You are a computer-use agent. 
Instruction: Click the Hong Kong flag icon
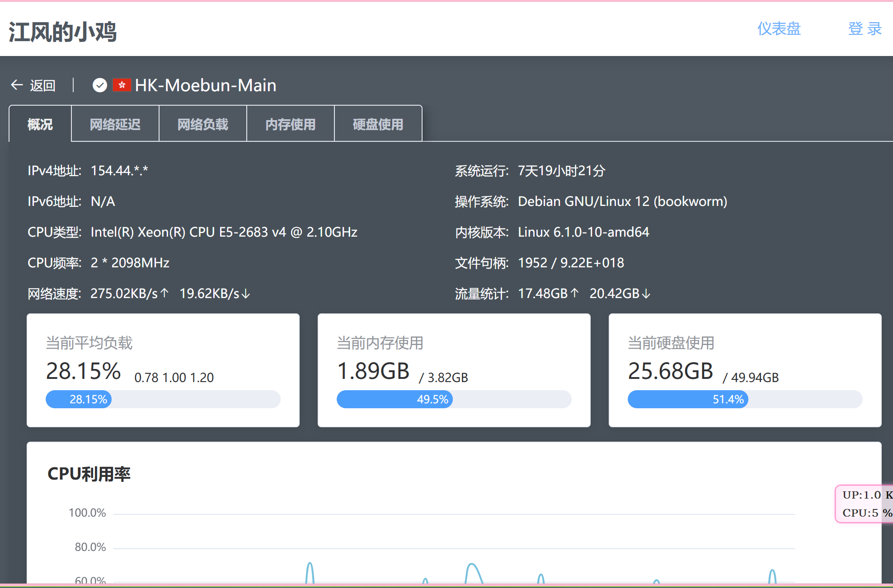(122, 85)
